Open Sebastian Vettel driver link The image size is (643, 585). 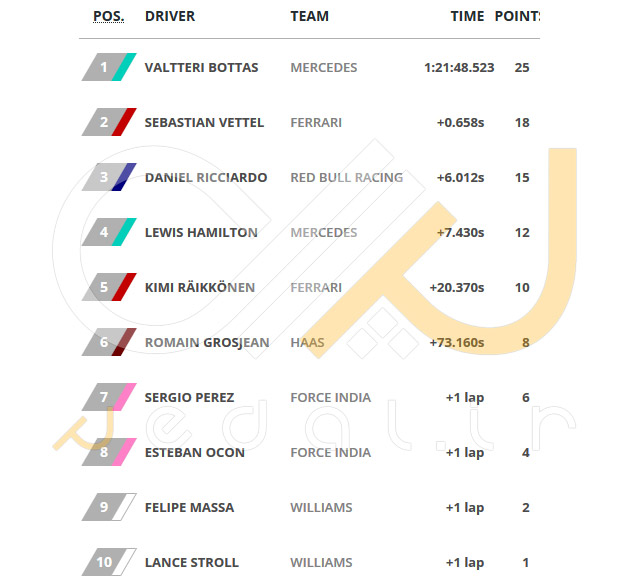tap(204, 122)
